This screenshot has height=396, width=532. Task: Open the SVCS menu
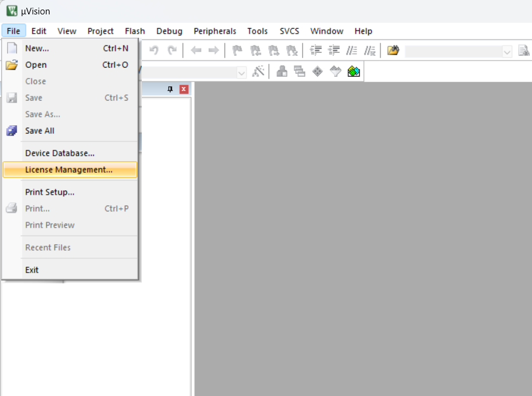click(x=290, y=31)
